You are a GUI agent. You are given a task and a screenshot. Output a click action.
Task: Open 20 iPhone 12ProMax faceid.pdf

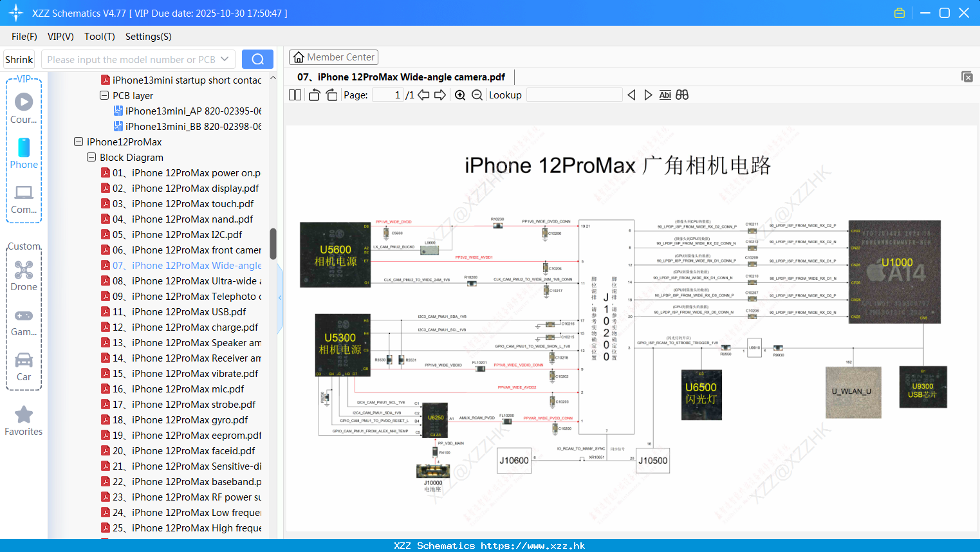coord(178,450)
